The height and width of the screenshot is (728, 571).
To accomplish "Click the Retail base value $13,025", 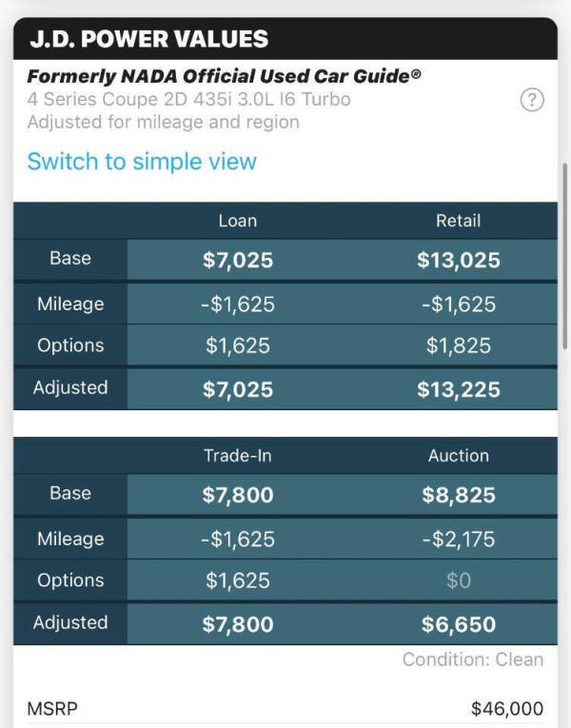I will click(458, 260).
